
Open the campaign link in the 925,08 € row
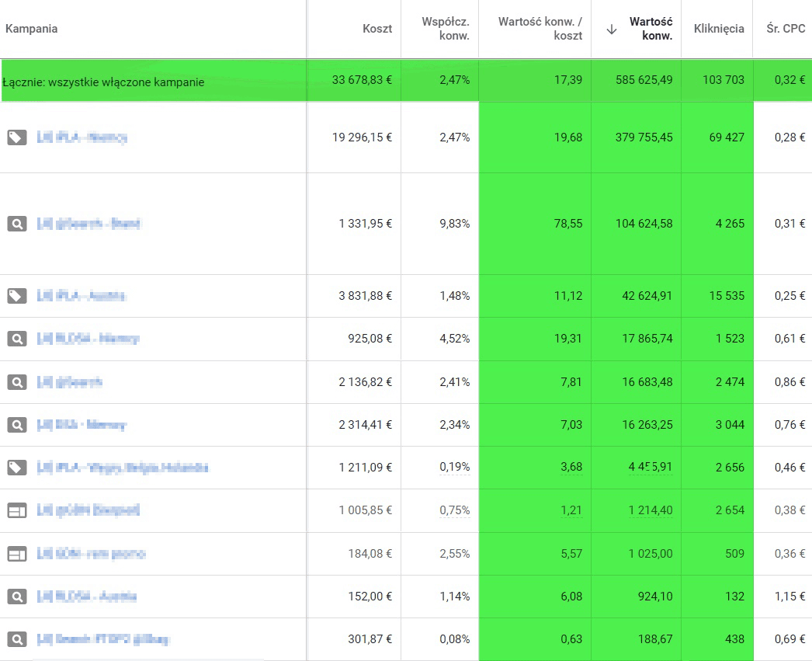pos(88,339)
